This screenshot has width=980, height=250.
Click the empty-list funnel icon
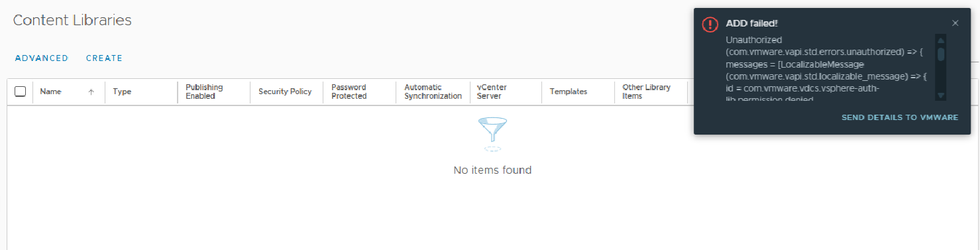click(x=492, y=134)
